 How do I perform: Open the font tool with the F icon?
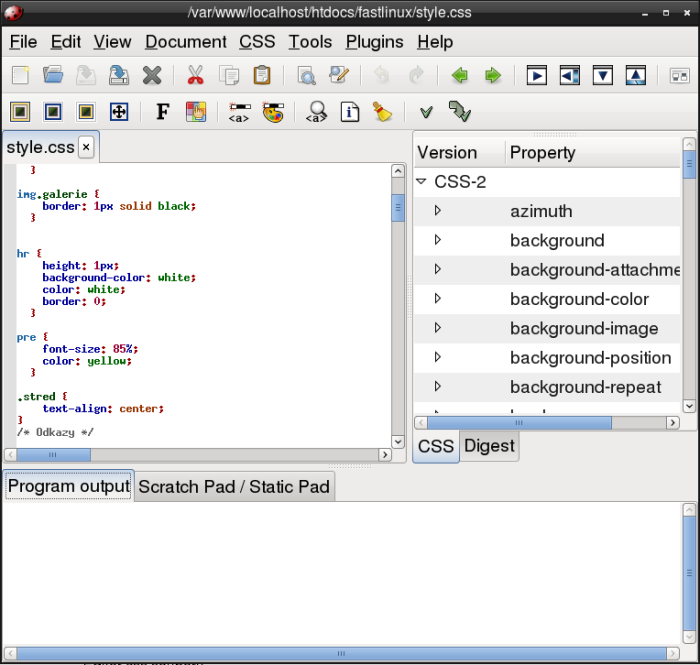163,112
